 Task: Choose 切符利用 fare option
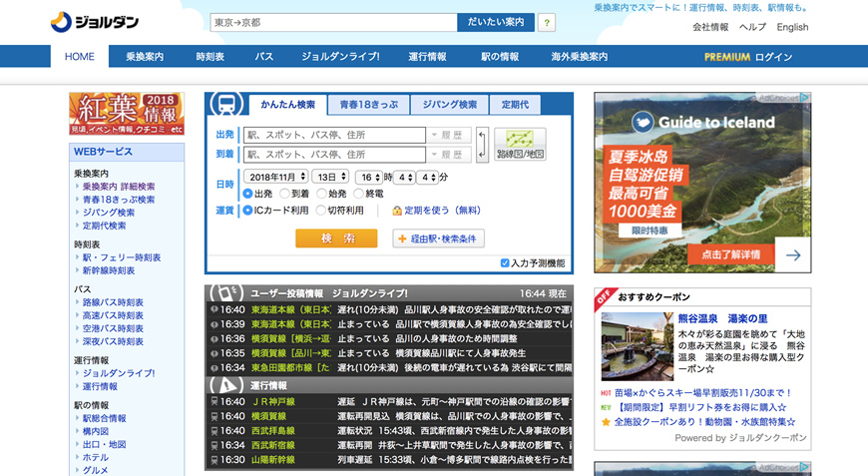[x=321, y=211]
